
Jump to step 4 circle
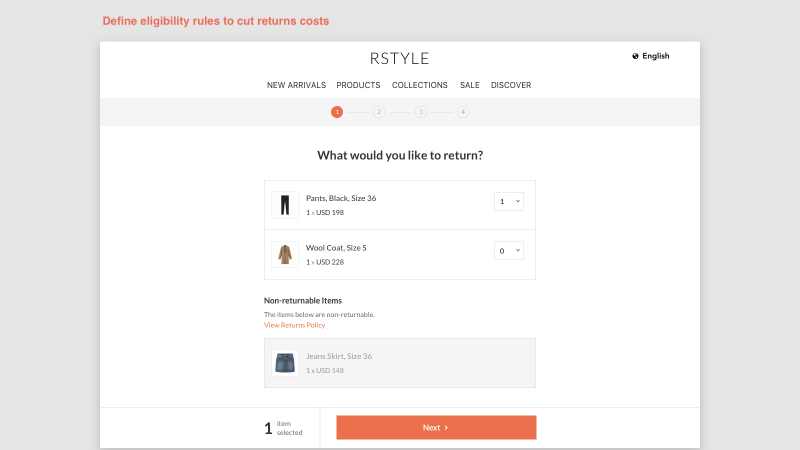(463, 112)
